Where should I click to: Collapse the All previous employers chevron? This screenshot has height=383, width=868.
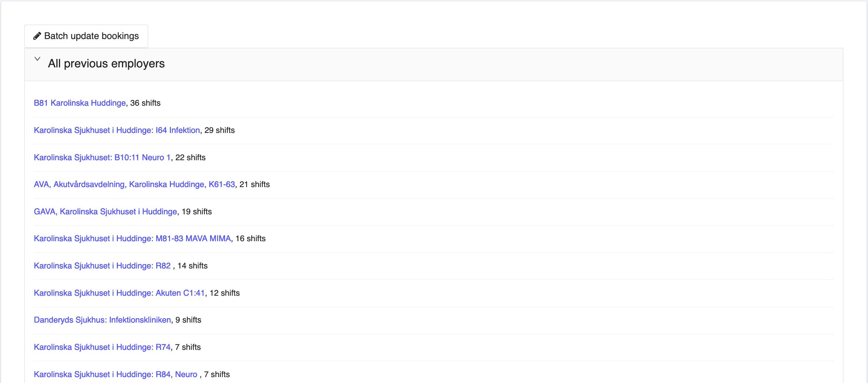37,59
